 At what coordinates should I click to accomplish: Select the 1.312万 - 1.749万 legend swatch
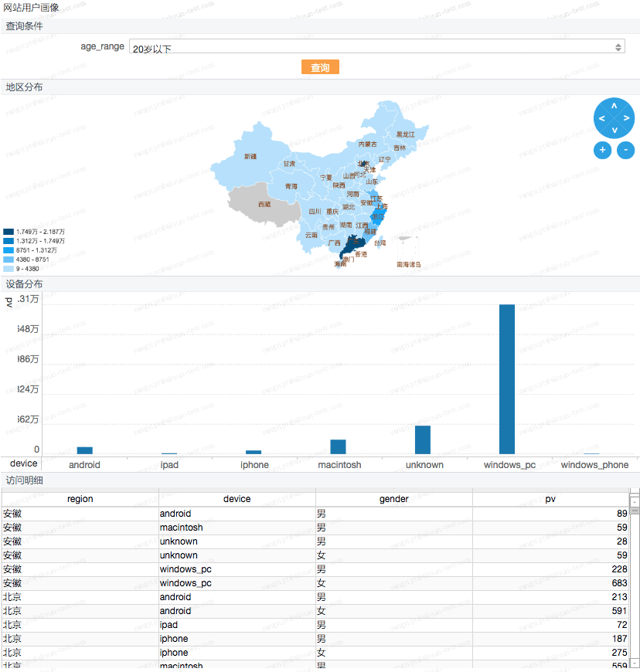click(9, 241)
